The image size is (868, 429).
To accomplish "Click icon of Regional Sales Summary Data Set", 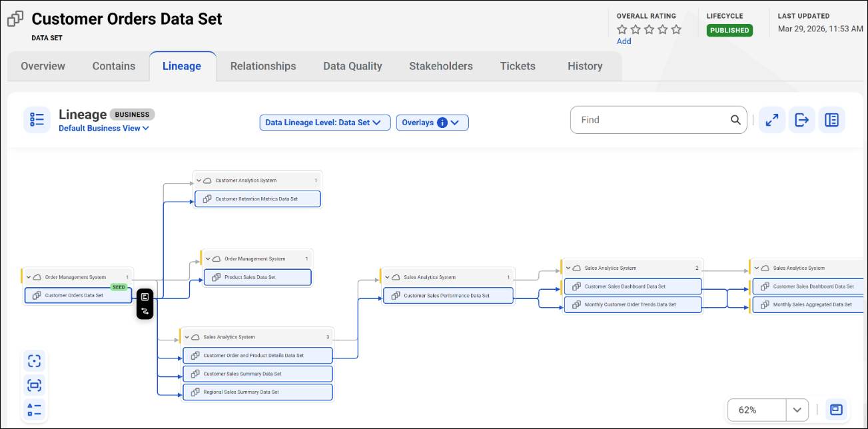I will [x=195, y=392].
